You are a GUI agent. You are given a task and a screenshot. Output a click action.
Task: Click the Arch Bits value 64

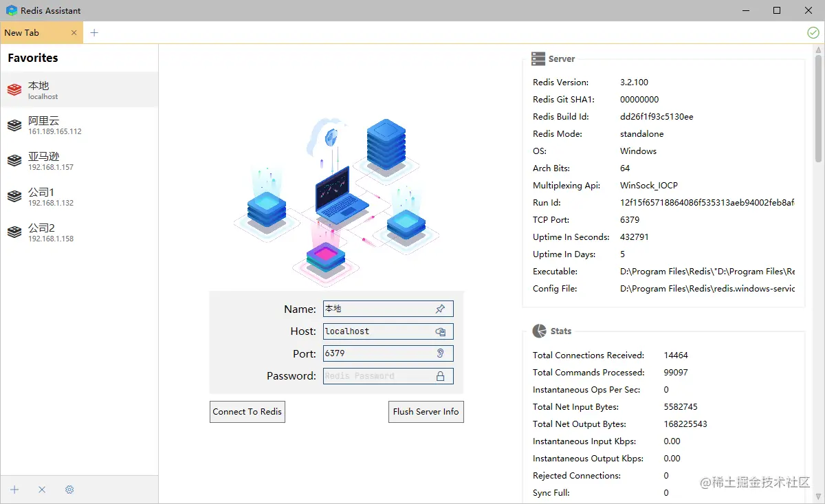[x=625, y=168]
